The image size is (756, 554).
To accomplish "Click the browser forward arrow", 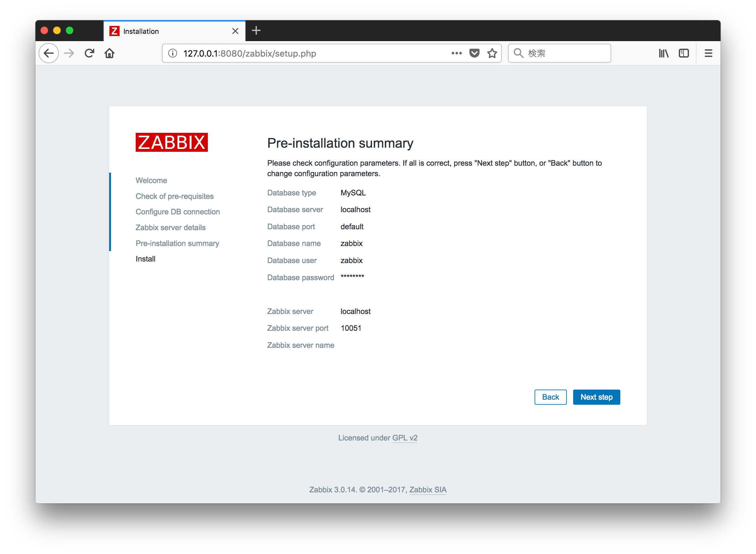I will pyautogui.click(x=69, y=53).
